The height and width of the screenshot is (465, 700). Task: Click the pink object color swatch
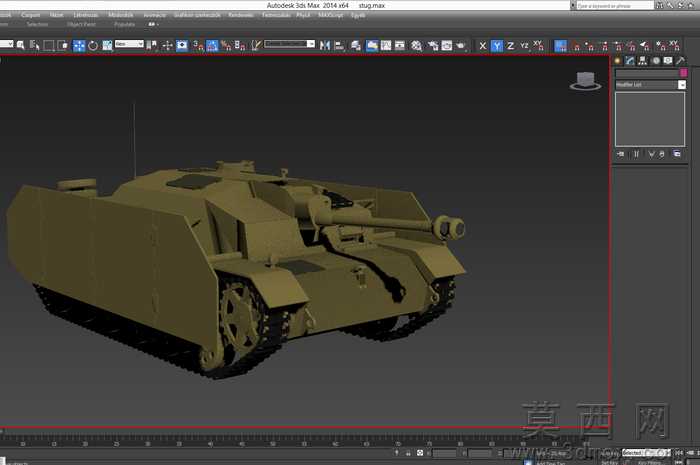[683, 73]
